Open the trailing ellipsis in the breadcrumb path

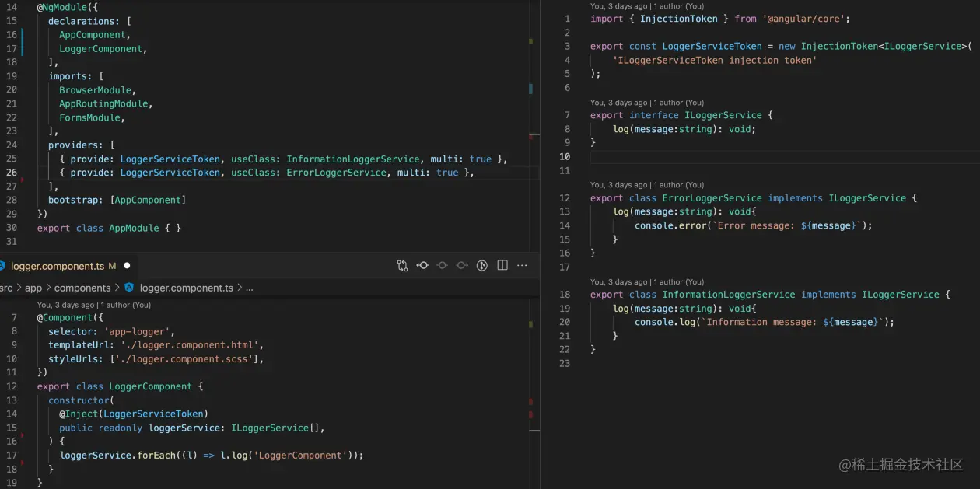coord(249,287)
